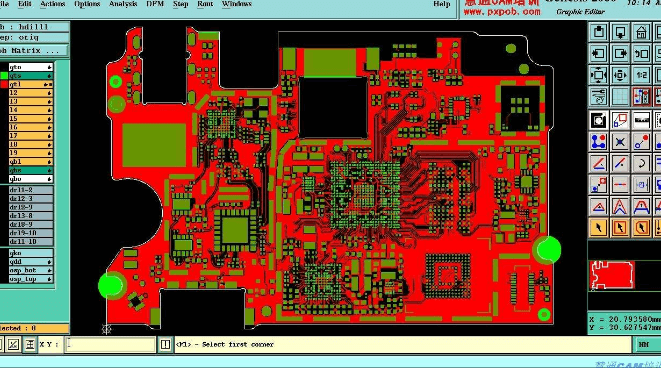Click the pan-in-all-directions arrows icon

point(598,75)
